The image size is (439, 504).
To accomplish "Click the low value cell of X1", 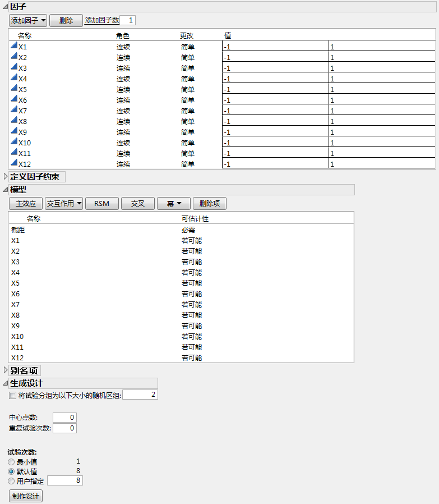I will [x=275, y=45].
